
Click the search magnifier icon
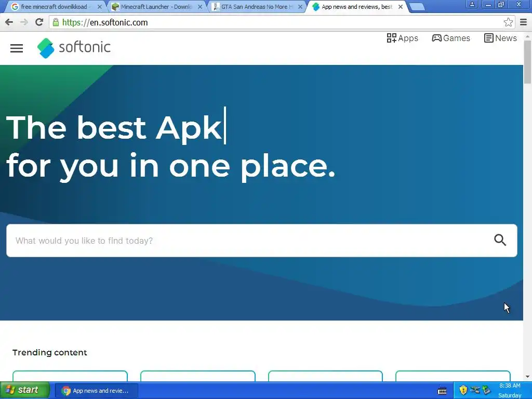click(500, 240)
